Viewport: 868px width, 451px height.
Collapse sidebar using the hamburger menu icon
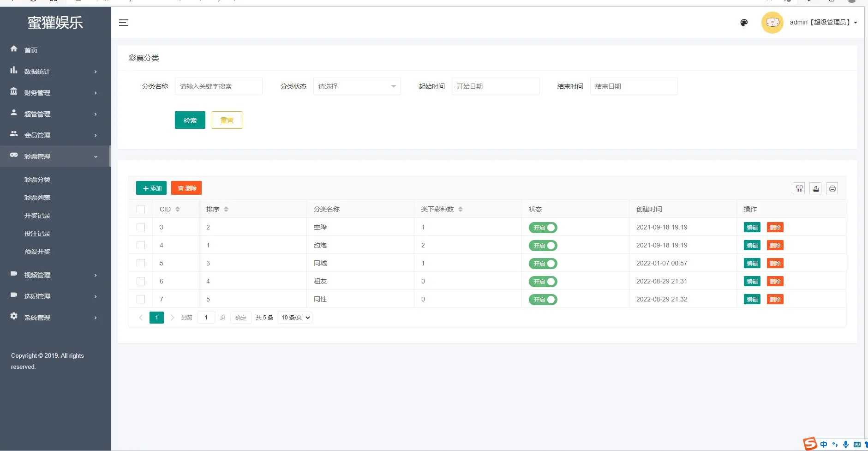point(124,23)
